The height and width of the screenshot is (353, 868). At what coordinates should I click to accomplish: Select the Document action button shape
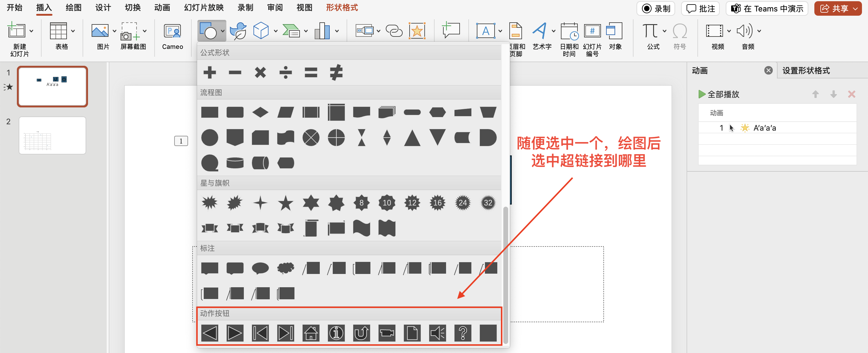tap(412, 333)
